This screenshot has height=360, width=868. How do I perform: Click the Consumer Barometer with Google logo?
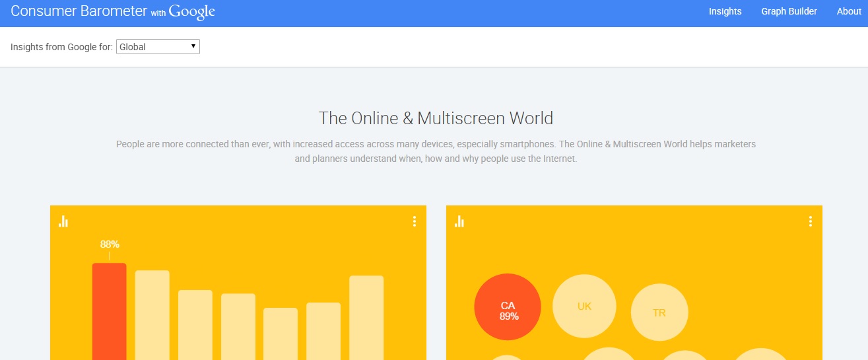pyautogui.click(x=113, y=11)
